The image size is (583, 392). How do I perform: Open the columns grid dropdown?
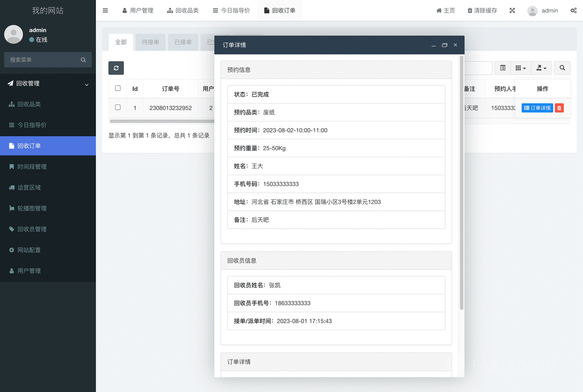click(x=521, y=68)
